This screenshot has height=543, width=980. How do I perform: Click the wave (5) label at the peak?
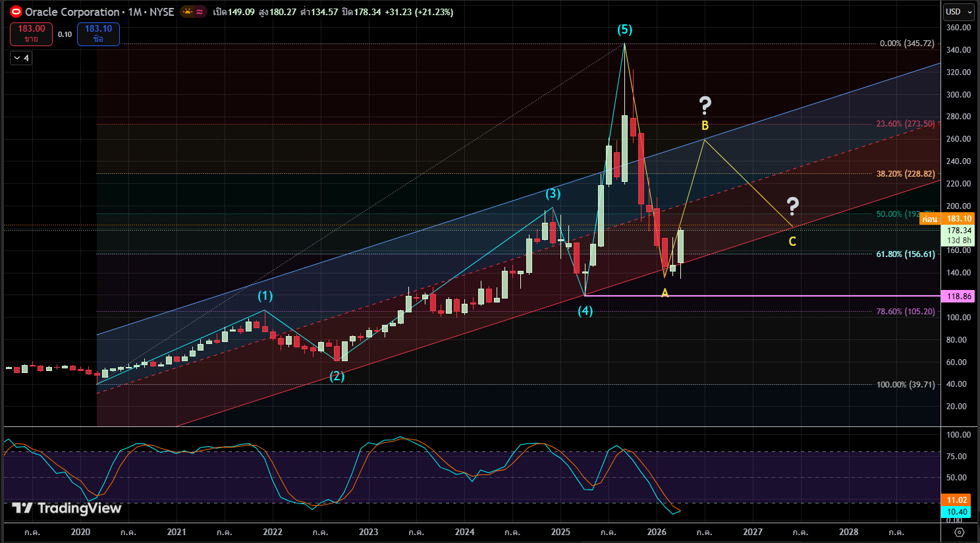click(624, 30)
